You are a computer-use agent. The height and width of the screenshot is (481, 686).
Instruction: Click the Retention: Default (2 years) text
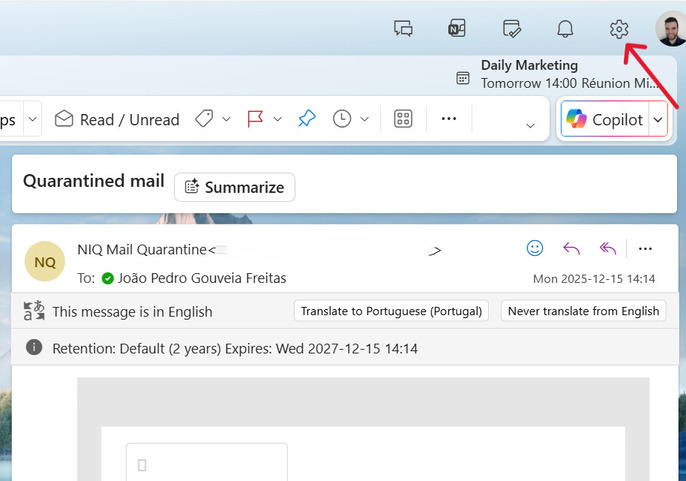tap(136, 349)
